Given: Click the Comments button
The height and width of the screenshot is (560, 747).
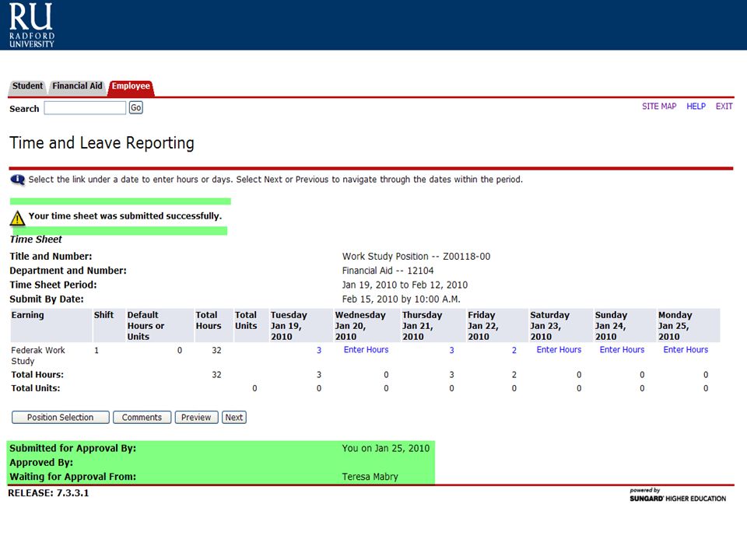Looking at the screenshot, I should click(x=142, y=417).
